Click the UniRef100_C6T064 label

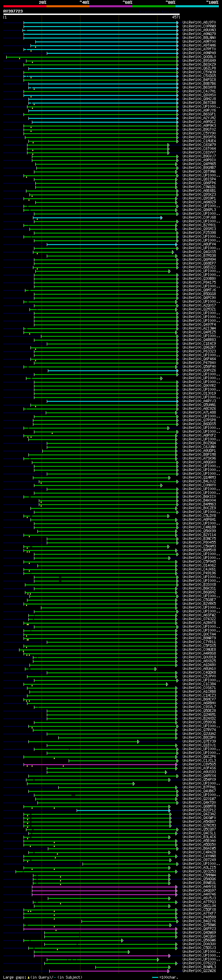(199, 149)
